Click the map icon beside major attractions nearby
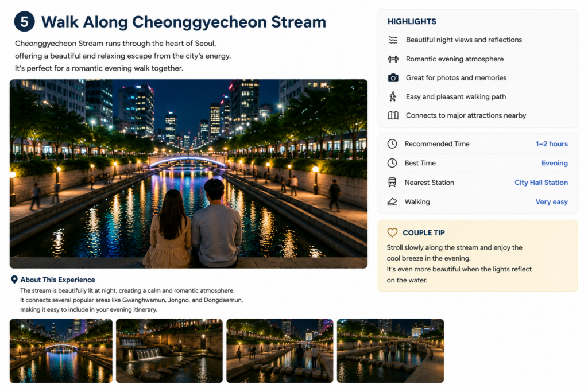This screenshot has width=588, height=392. point(393,115)
